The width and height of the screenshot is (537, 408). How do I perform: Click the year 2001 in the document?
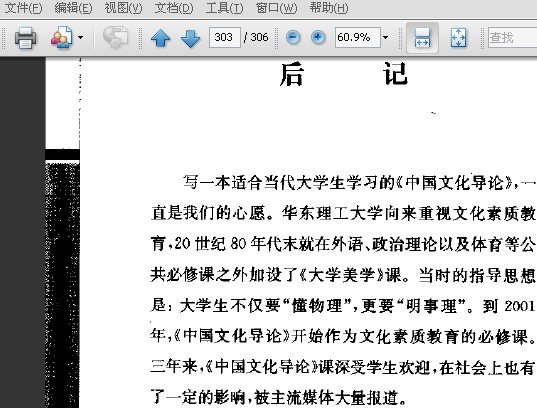(520, 305)
